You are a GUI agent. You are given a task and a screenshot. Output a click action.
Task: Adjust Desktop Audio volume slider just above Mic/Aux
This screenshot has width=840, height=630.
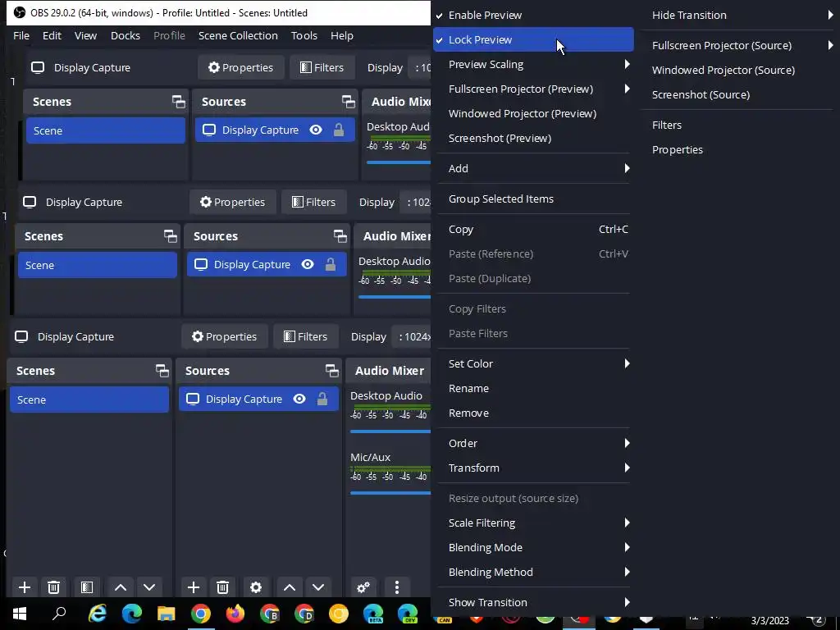pos(390,431)
